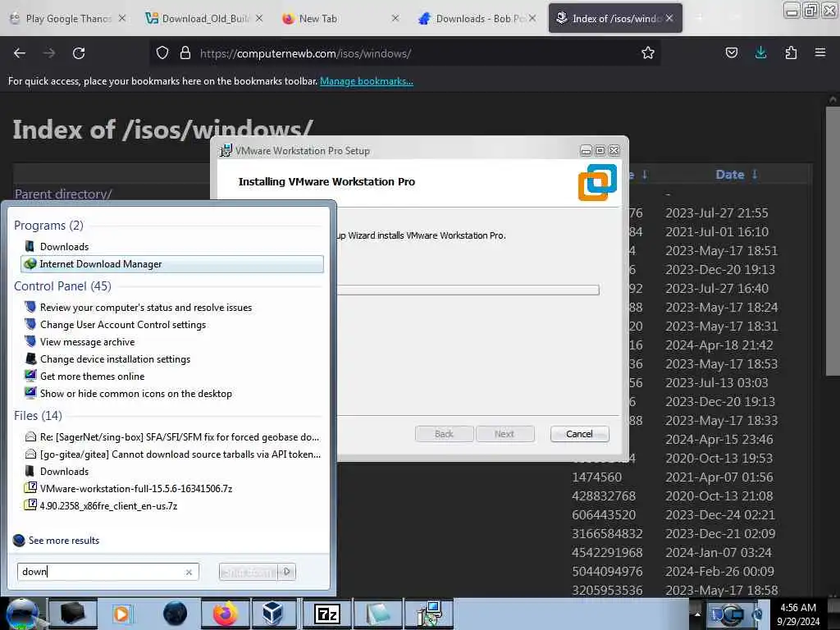Close the Downloads - Bob Pony tab
The height and width of the screenshot is (630, 840).
[532, 18]
